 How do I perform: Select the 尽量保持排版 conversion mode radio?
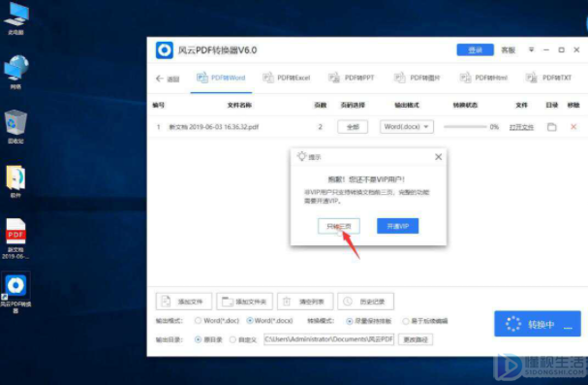pyautogui.click(x=350, y=321)
